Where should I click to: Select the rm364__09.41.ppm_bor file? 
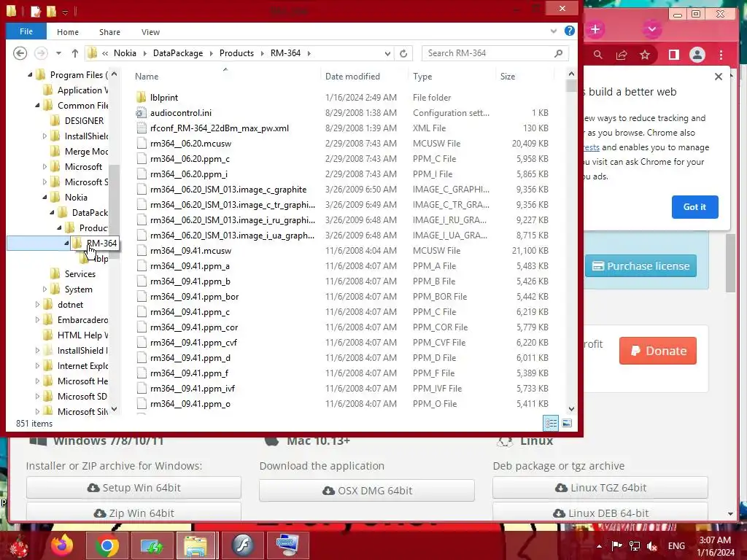tap(194, 297)
